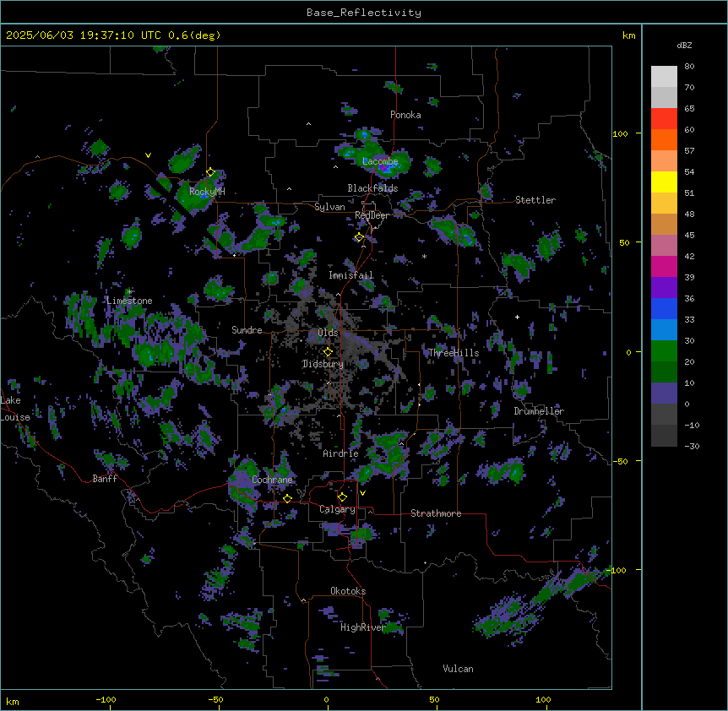Select the Blackfalds city label
The width and height of the screenshot is (728, 711).
(x=372, y=188)
